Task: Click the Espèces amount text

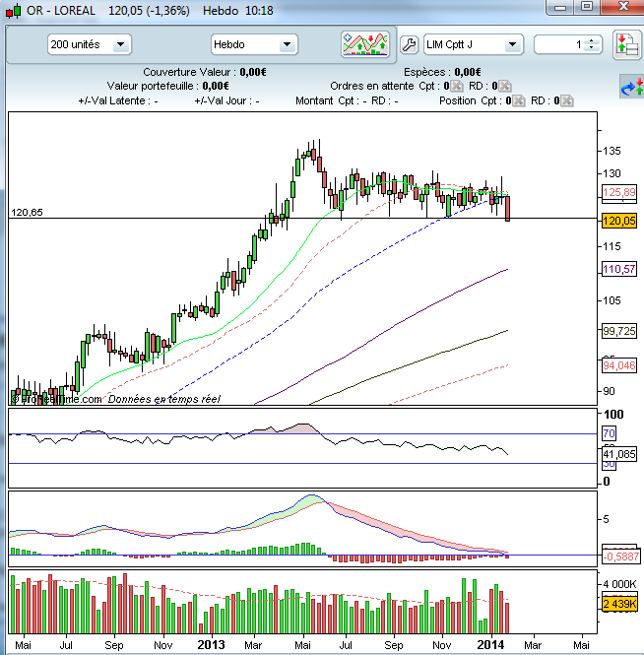Action: click(468, 72)
